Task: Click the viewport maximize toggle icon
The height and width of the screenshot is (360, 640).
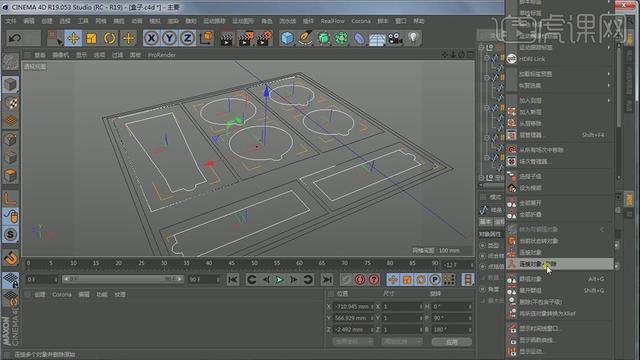Action: point(470,54)
